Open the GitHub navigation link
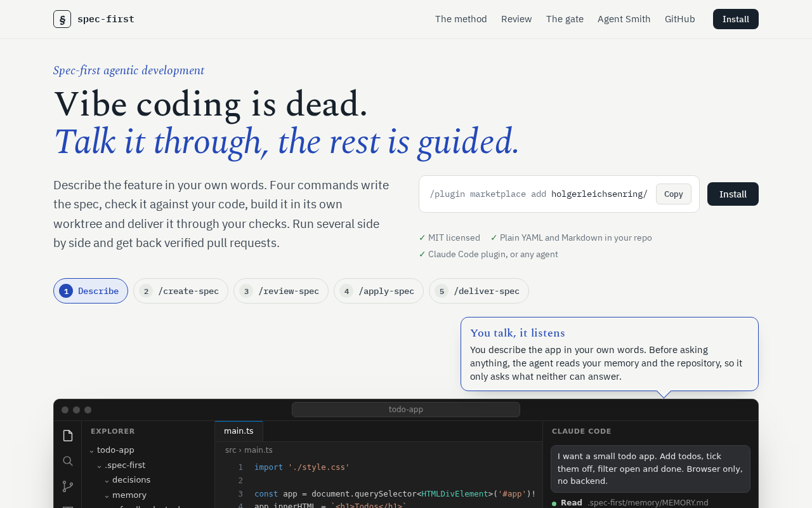812x508 pixels. coord(680,19)
